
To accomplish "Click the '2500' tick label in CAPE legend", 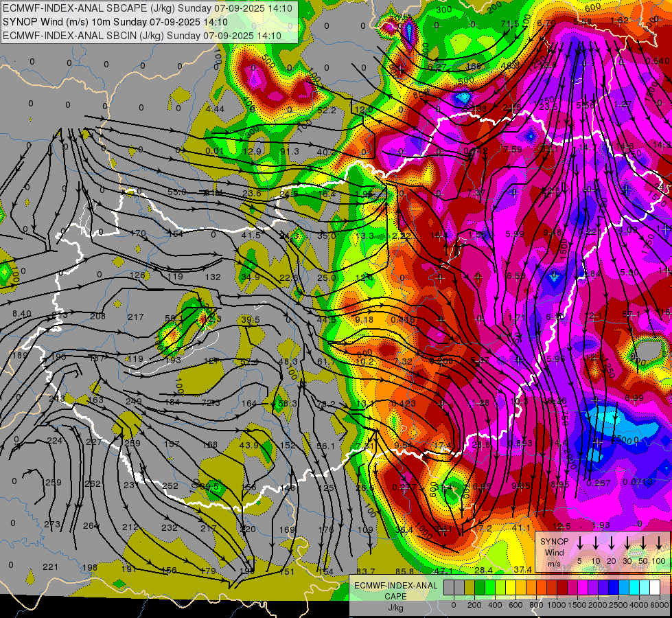I will coord(618,605).
